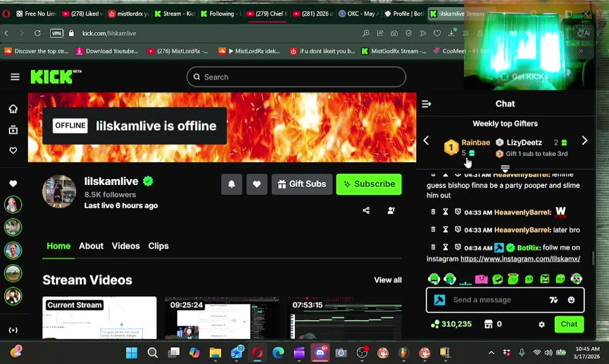
Task: Send message with green Chat button
Action: point(569,324)
